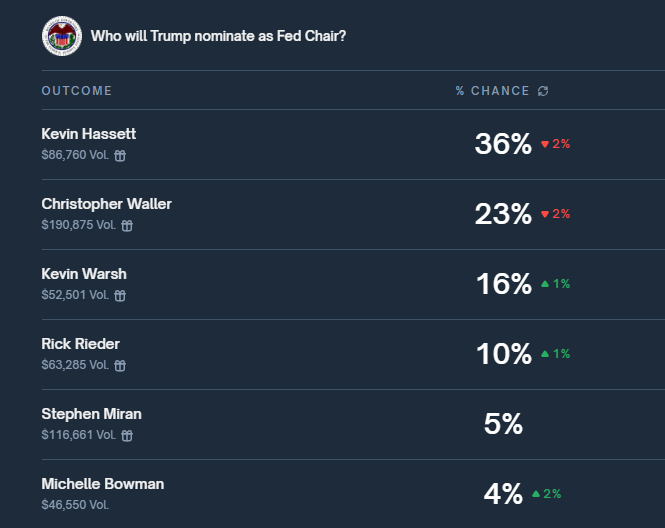Click the gift icon under Kevin Hassett
This screenshot has width=665, height=528.
[120, 156]
